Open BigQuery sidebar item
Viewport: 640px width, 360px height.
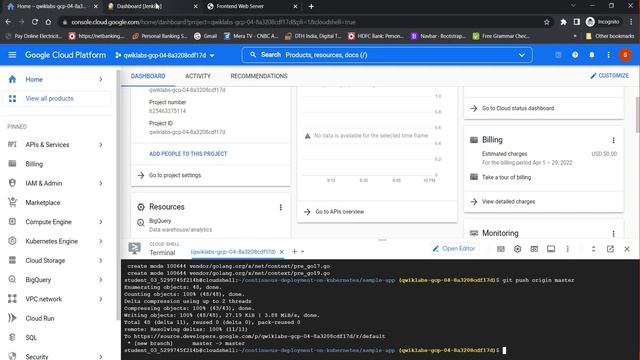click(38, 280)
